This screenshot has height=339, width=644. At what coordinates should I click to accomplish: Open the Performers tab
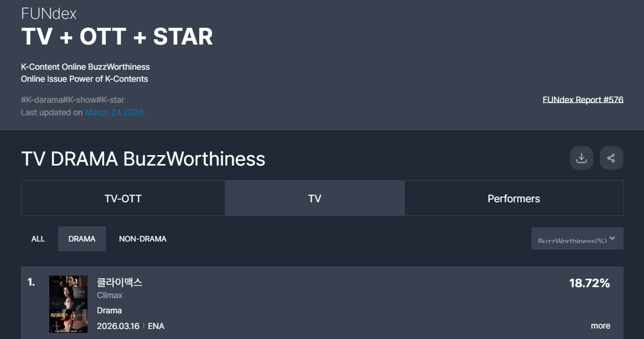click(514, 199)
